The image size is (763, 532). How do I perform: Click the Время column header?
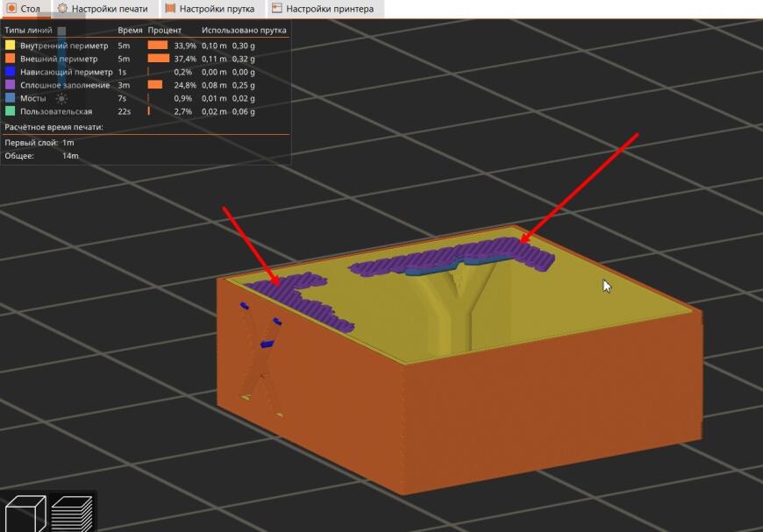(x=130, y=31)
